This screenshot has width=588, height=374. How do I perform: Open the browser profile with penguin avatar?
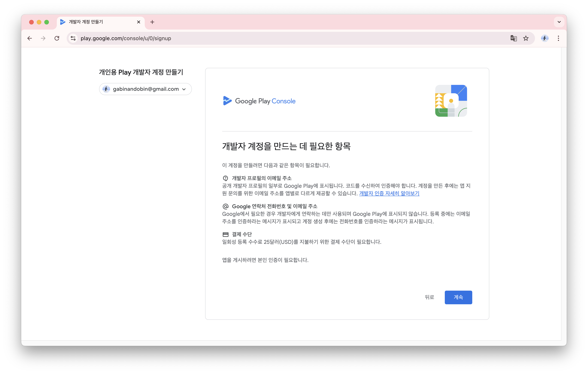(x=545, y=38)
